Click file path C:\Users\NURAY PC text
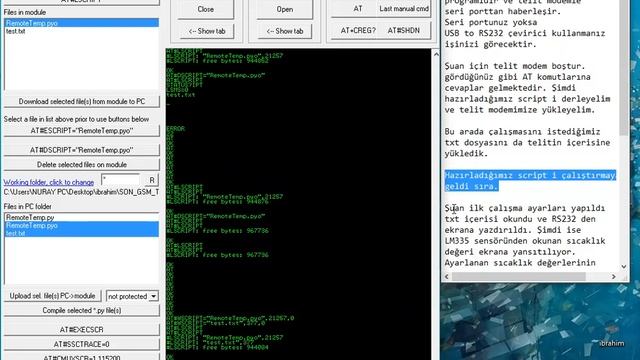The image size is (640, 360). 82,192
